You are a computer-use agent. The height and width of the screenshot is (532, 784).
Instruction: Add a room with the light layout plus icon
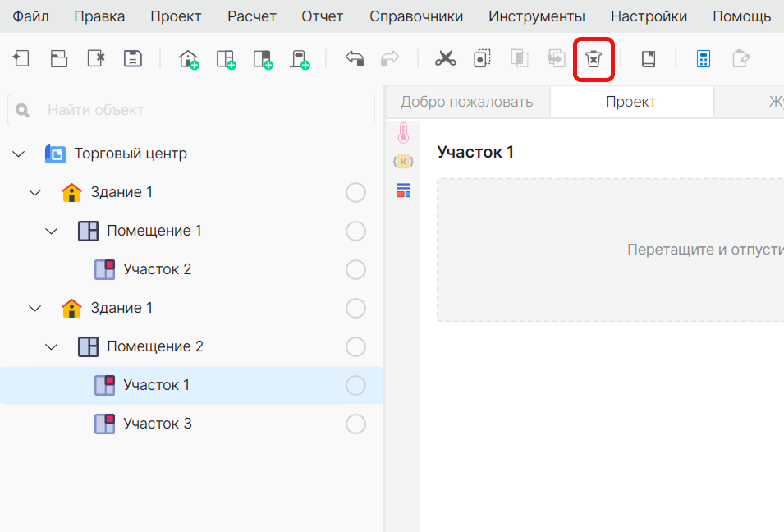[226, 59]
